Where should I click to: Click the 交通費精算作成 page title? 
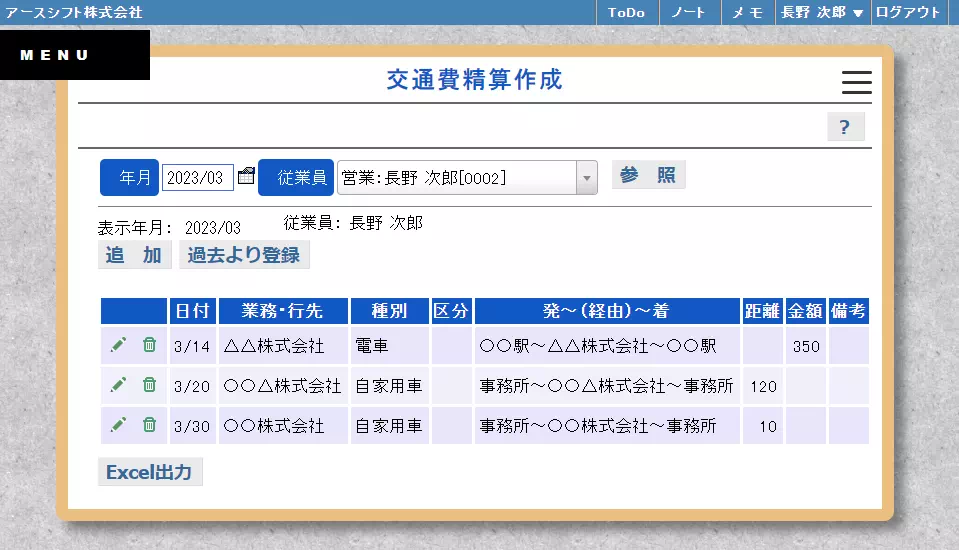click(x=475, y=80)
